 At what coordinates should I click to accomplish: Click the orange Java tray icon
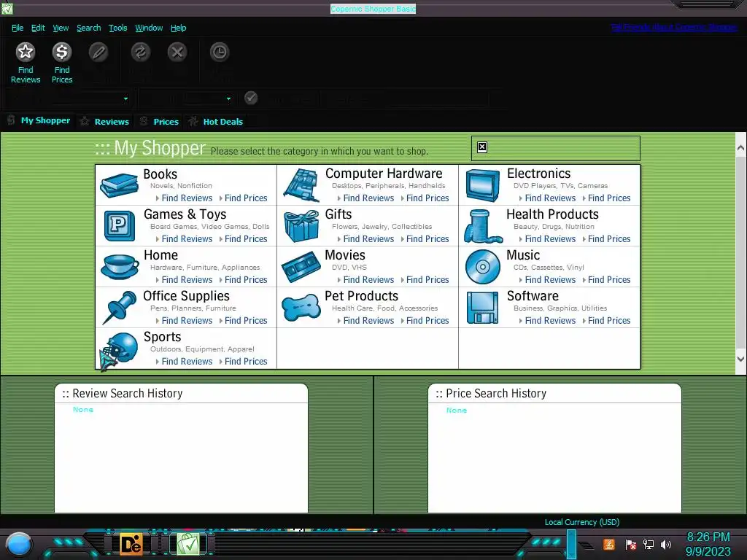pos(609,544)
